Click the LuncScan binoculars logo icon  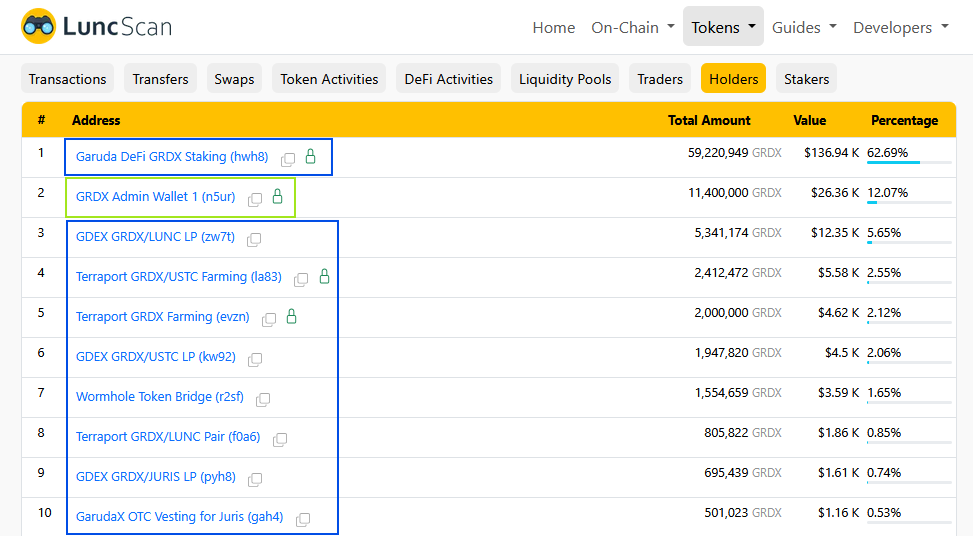pyautogui.click(x=38, y=26)
